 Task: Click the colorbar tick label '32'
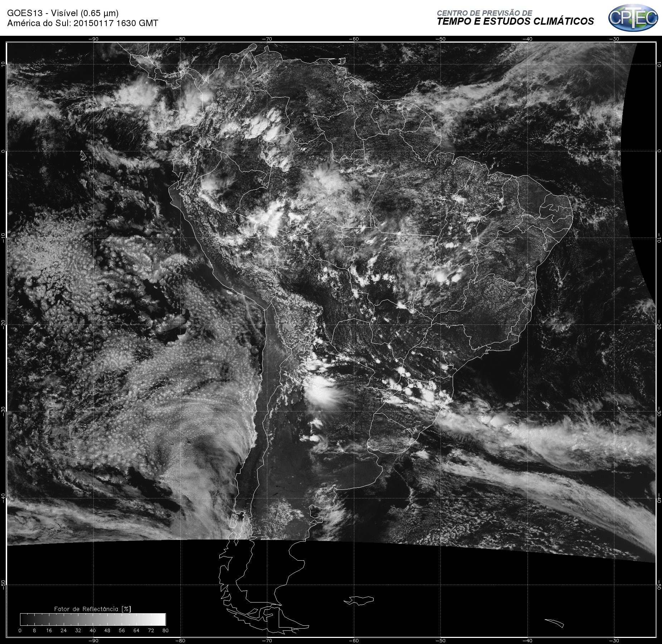(x=78, y=630)
